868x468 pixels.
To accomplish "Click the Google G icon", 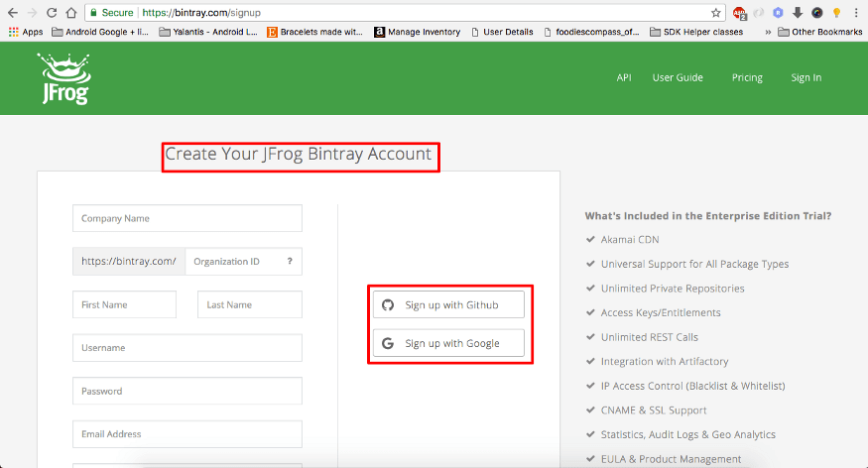I will click(388, 343).
